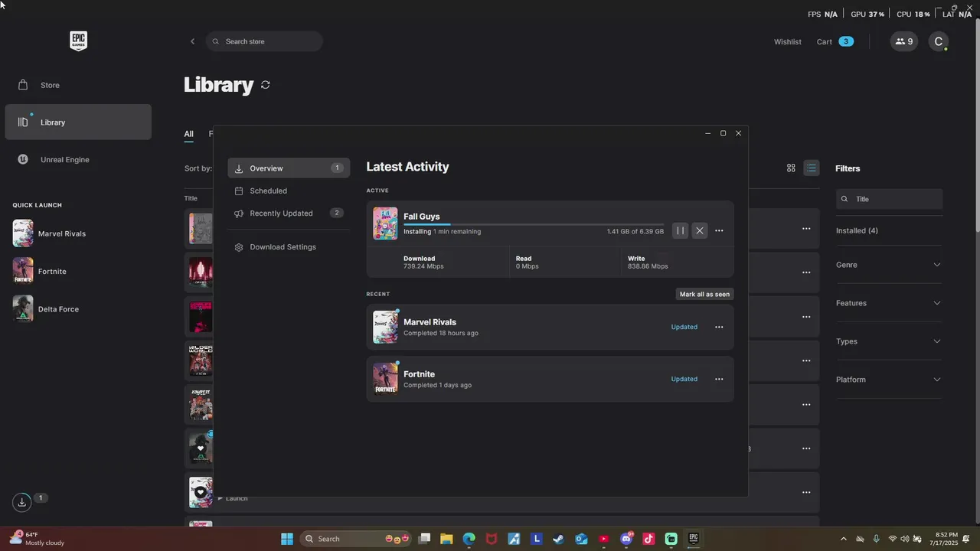Screen dimensions: 980x551
Task: Open Discord from taskbar
Action: (626, 539)
